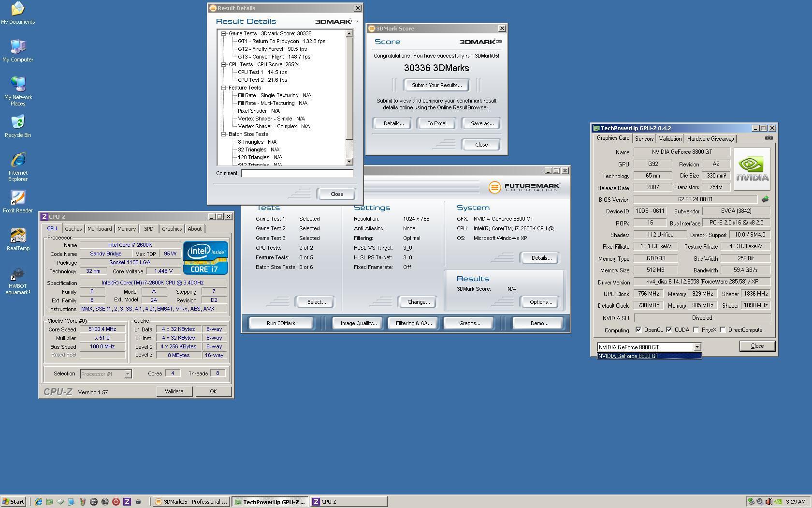Viewport: 812px width, 508px height.
Task: Open My Network Places desktop icon
Action: click(x=18, y=91)
